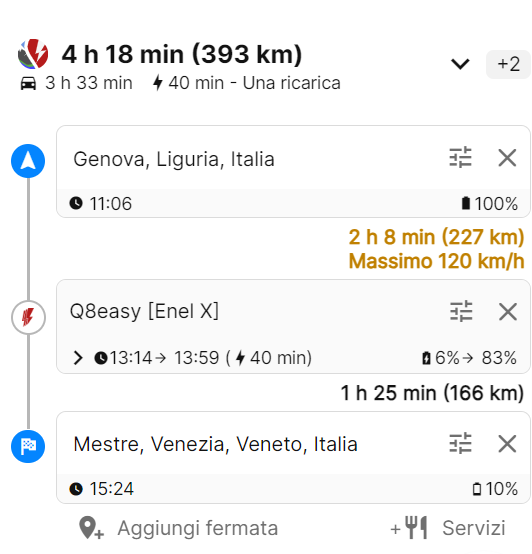Expand the Q8easy charging details arrow
532x554 pixels.
point(78,358)
